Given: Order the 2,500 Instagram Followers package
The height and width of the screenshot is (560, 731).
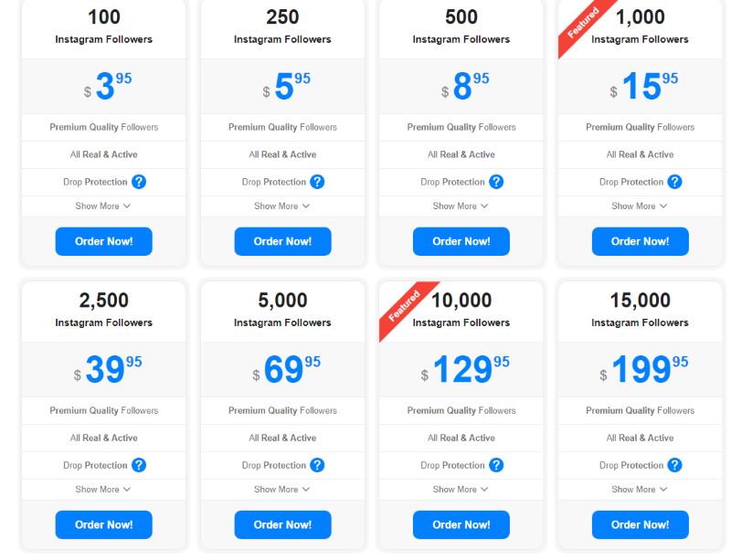Looking at the screenshot, I should (x=104, y=525).
